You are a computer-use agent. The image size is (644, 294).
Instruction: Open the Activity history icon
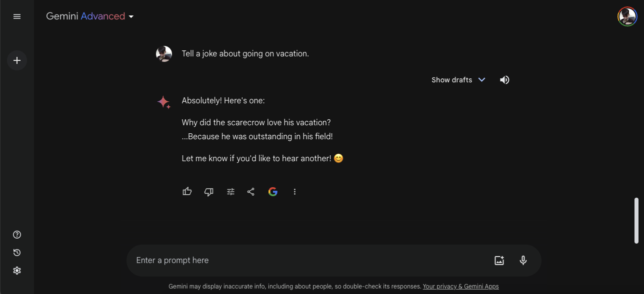[17, 253]
